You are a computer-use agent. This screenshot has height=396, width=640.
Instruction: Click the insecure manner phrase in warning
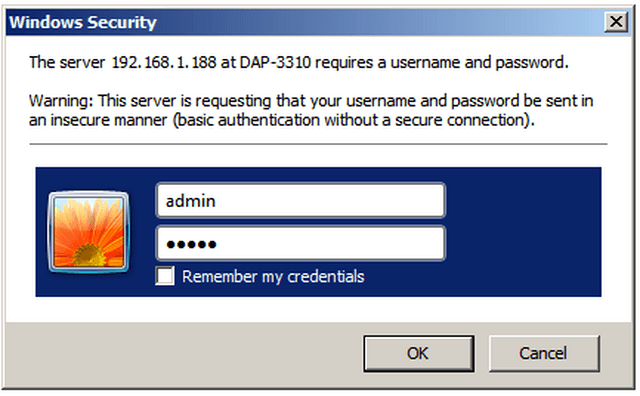(x=109, y=120)
